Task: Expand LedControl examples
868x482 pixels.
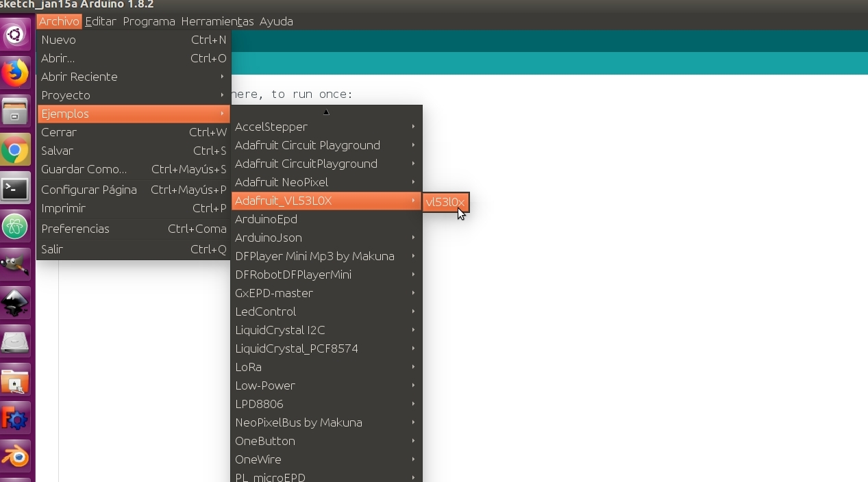Action: (326, 312)
